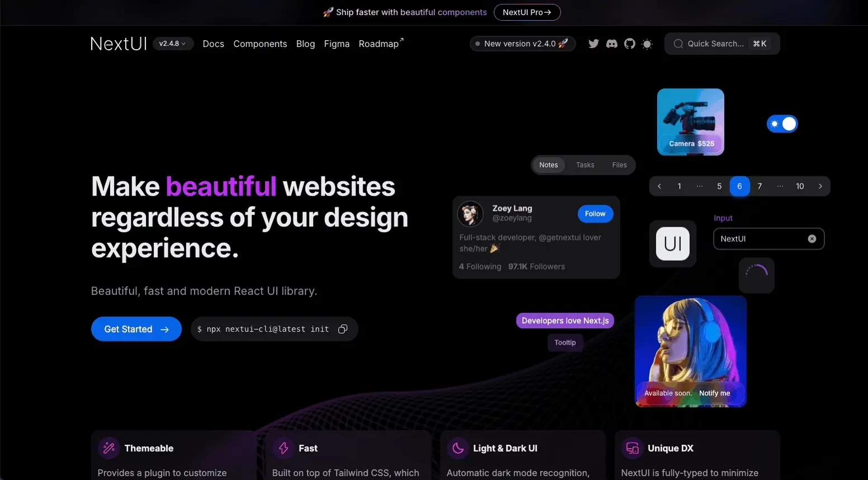Click the UI logo tile
The width and height of the screenshot is (868, 480).
click(x=672, y=244)
